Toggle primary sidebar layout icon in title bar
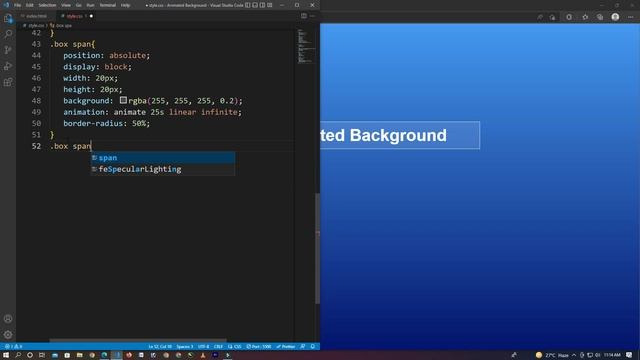This screenshot has width=640, height=360. tap(248, 5)
